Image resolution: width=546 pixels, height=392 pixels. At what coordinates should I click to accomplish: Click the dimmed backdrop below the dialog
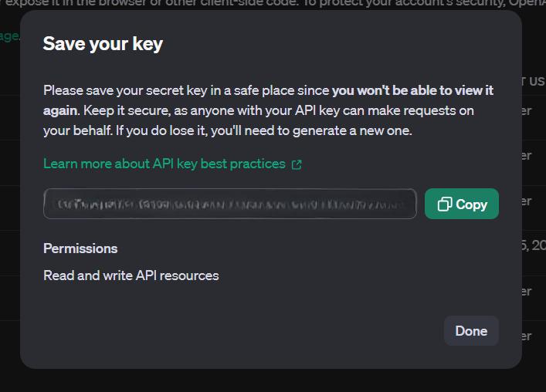270,381
